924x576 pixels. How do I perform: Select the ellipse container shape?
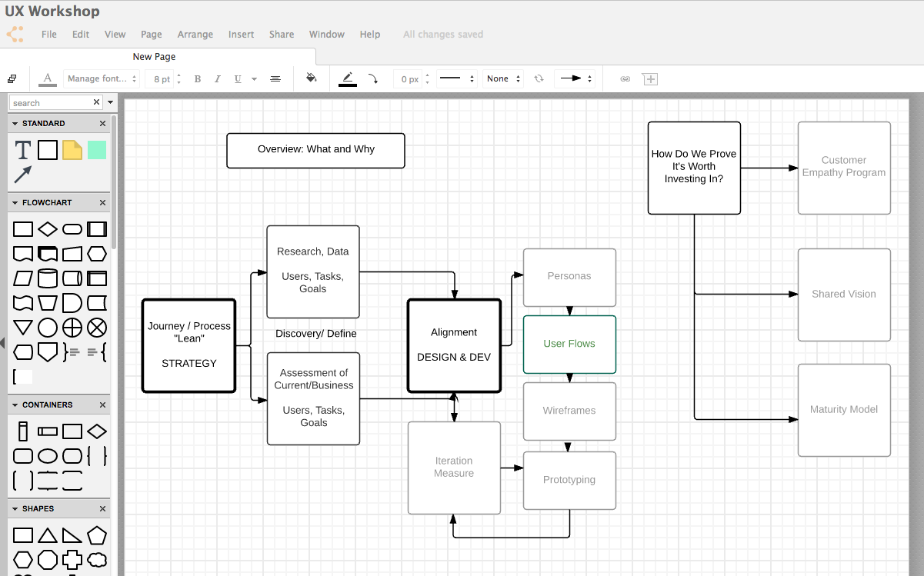[x=48, y=456]
